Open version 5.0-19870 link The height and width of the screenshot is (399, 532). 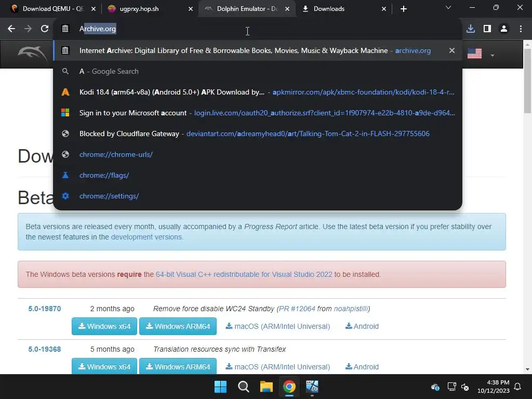(45, 309)
